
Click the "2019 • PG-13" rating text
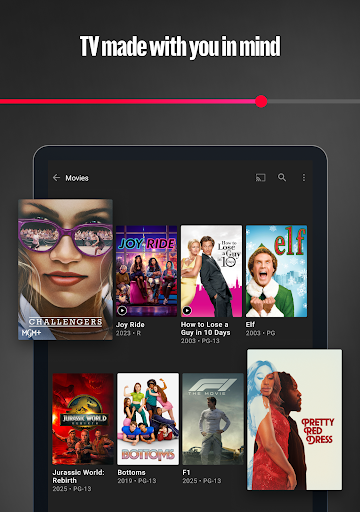click(137, 481)
